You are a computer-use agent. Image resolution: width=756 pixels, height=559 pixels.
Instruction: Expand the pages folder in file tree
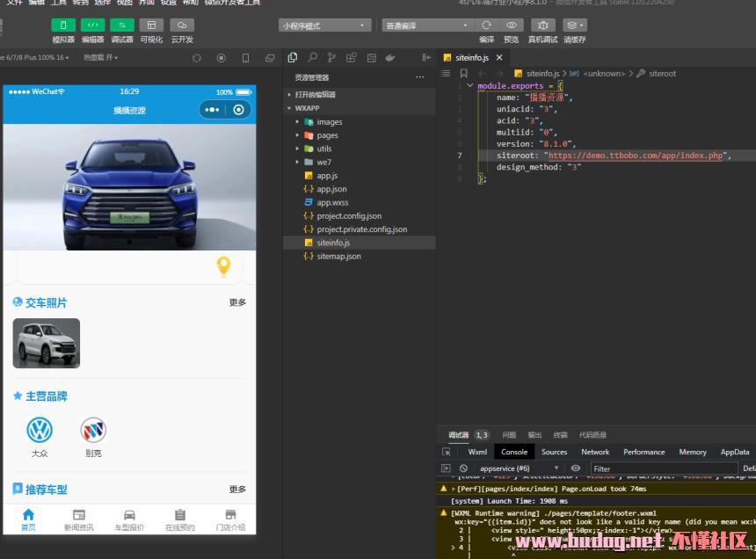327,135
